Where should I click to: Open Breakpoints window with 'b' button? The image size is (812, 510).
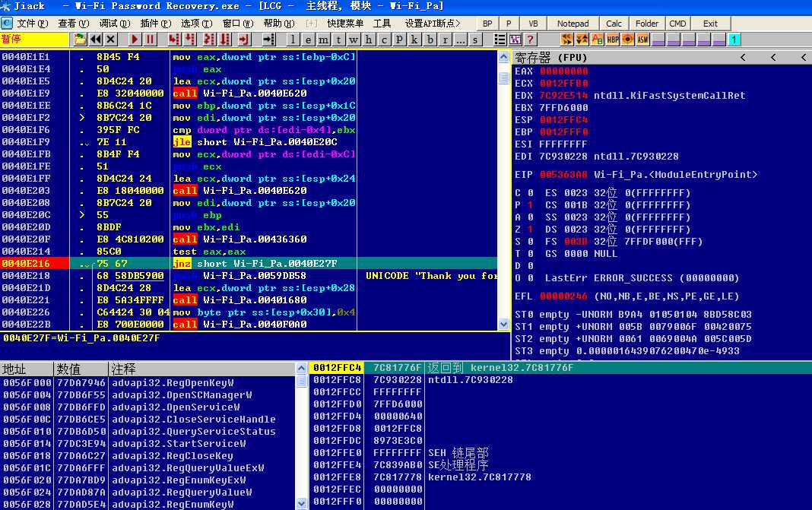[x=430, y=40]
